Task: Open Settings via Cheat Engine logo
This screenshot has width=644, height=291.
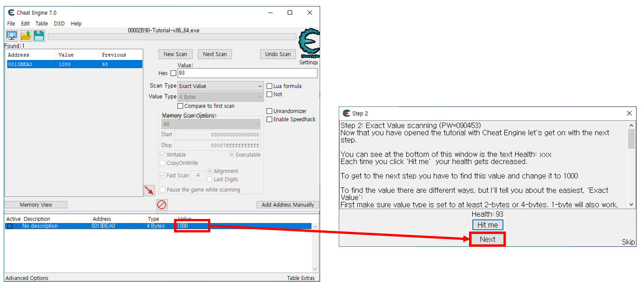Action: coord(309,43)
